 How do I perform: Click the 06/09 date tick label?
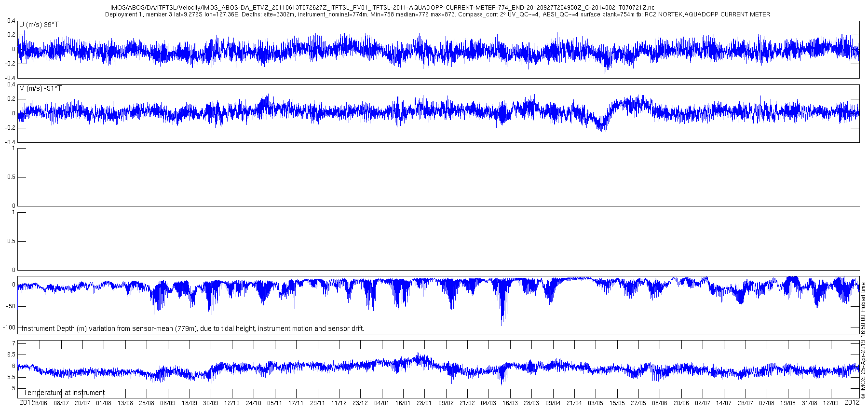[x=168, y=403]
